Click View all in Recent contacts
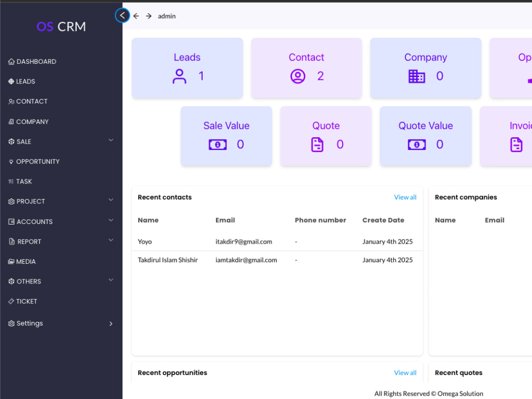 [x=405, y=197]
